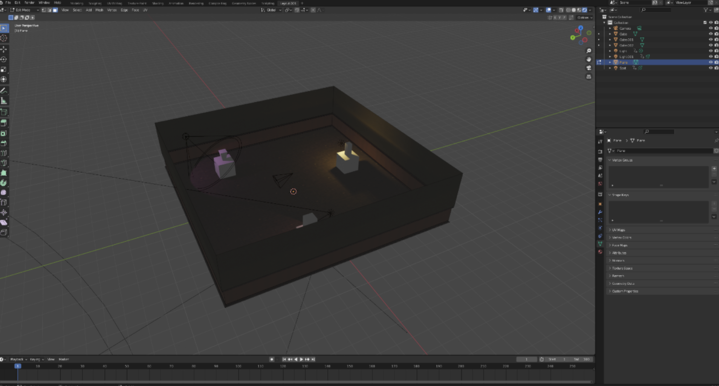
Task: Open the Edit menu in top bar
Action: [x=17, y=3]
